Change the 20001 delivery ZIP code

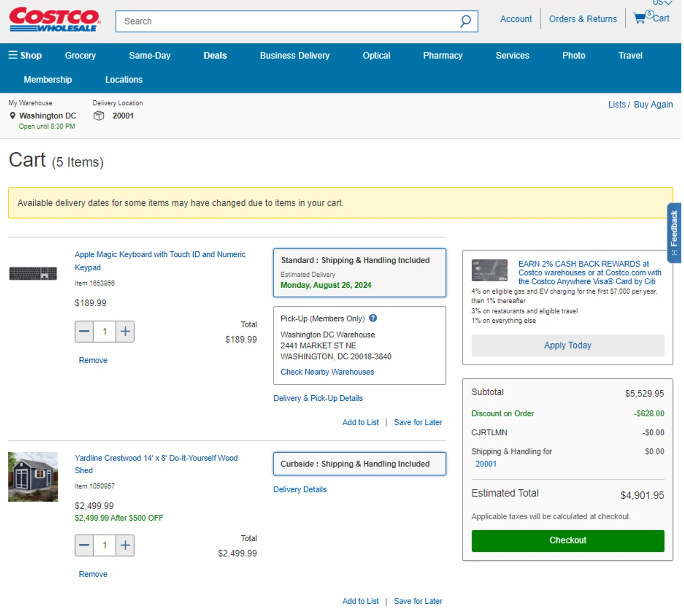point(123,116)
